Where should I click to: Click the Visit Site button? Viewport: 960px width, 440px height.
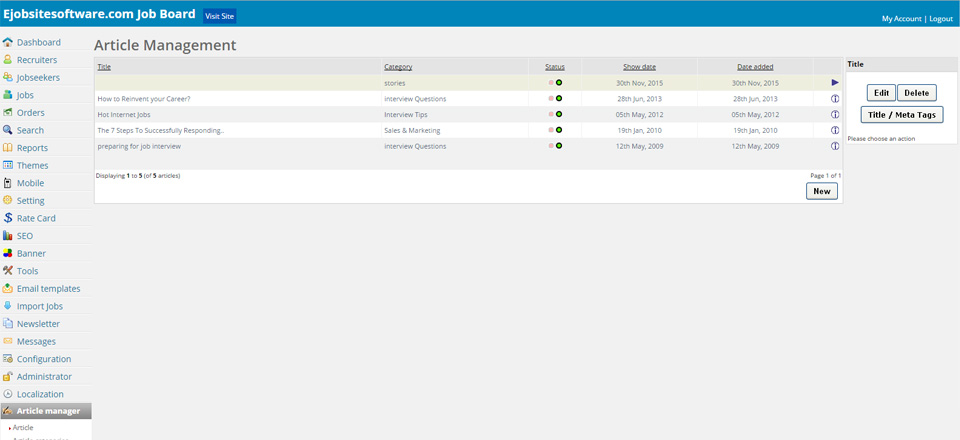[x=220, y=17]
